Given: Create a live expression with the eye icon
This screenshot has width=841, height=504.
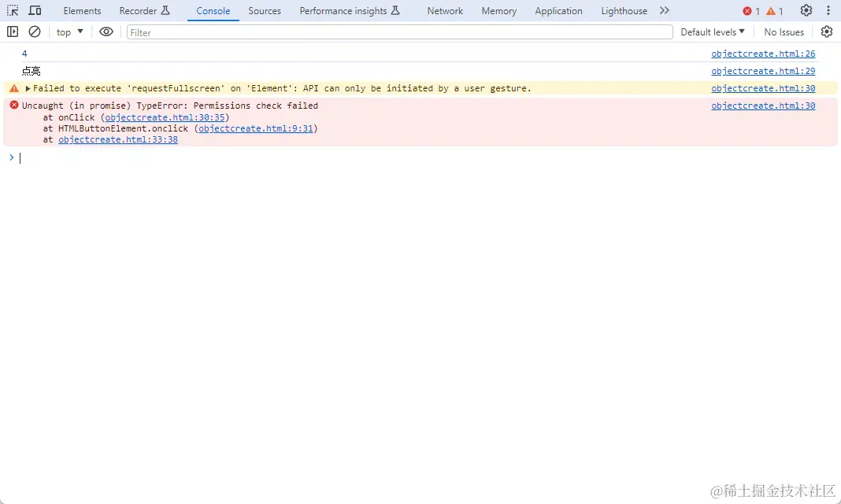Looking at the screenshot, I should [106, 32].
